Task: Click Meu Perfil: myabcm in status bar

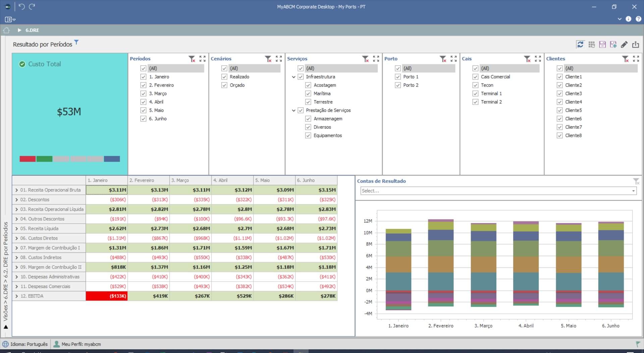Action: pos(77,344)
